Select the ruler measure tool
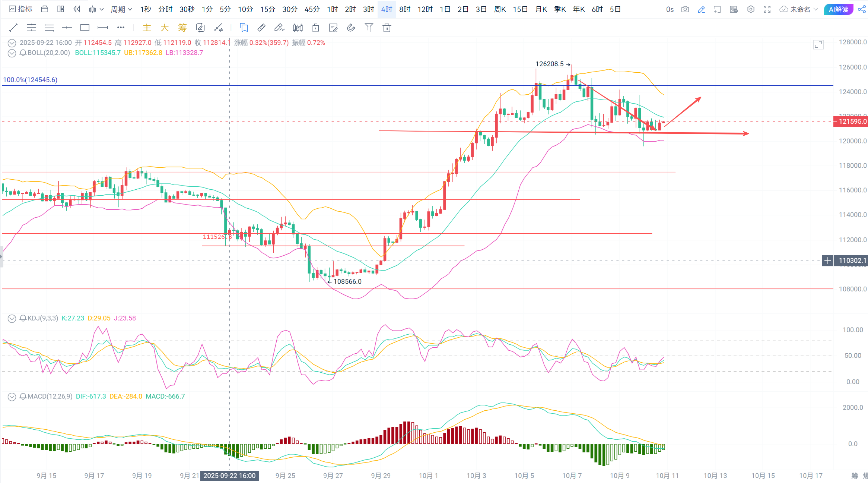The height and width of the screenshot is (483, 868). (x=261, y=28)
